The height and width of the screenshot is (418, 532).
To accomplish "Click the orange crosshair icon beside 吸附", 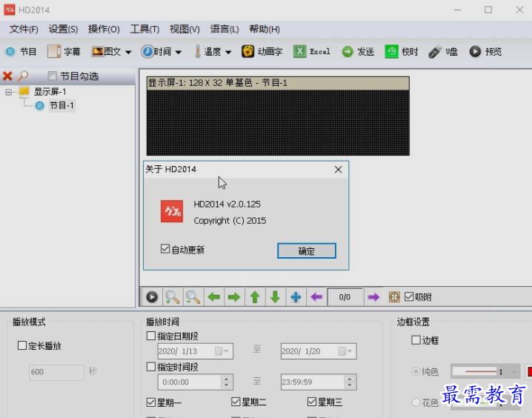I will click(x=394, y=297).
